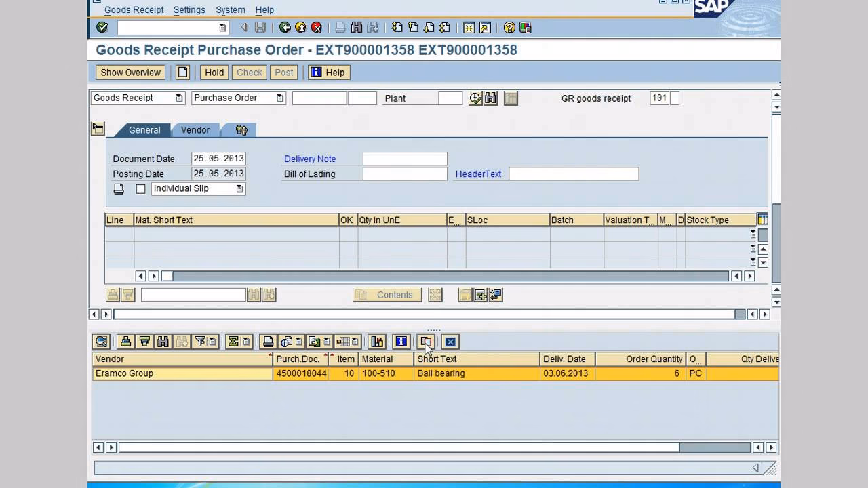Enable the Individual Slip checkbox
Viewport: 868px width, 488px height.
[x=141, y=188]
